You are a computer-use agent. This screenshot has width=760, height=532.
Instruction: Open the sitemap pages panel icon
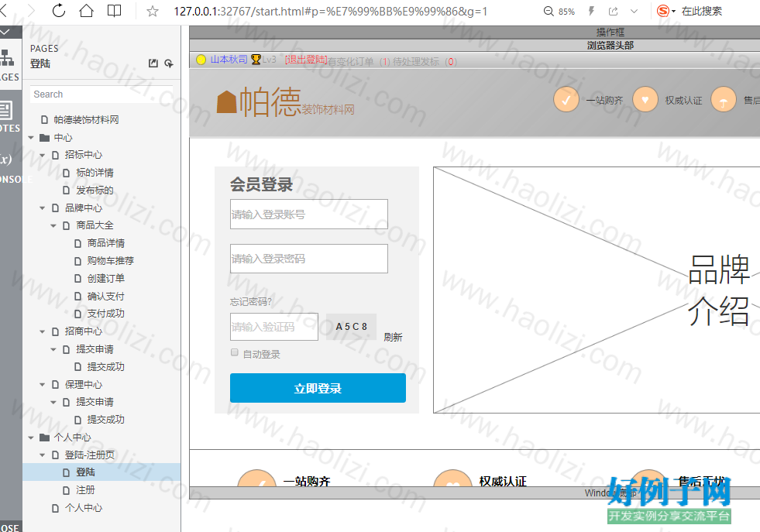pos(6,57)
